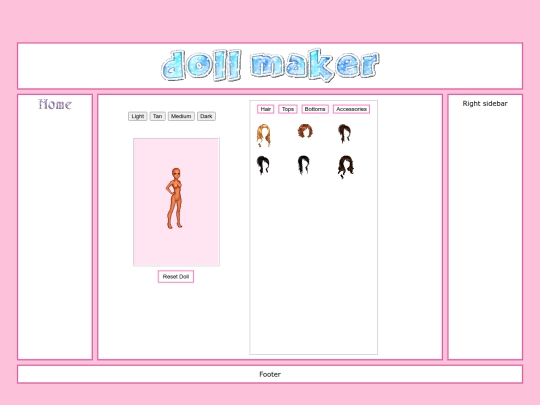Set skin tone to Light
The height and width of the screenshot is (405, 540).
pos(138,116)
